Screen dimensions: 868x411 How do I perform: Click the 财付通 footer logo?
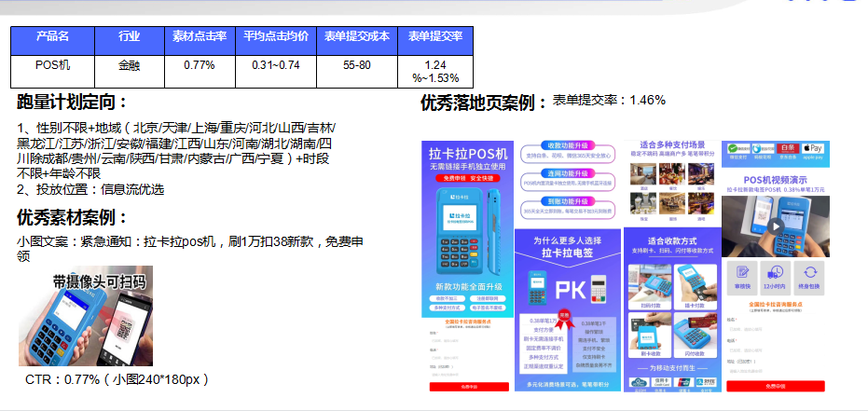(x=706, y=382)
